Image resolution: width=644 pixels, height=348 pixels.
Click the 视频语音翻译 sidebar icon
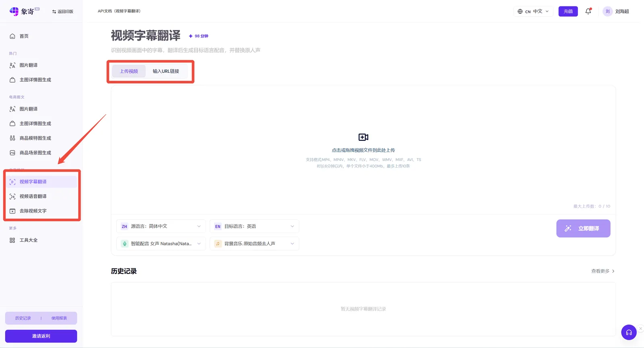pyautogui.click(x=12, y=196)
